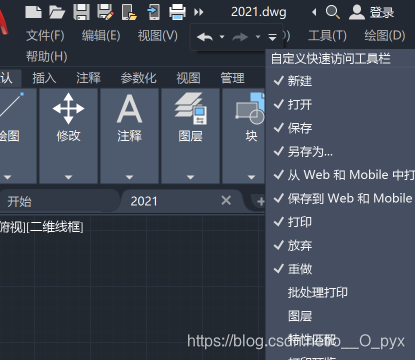Click the New file icon
The height and width of the screenshot is (360, 415).
point(33,12)
